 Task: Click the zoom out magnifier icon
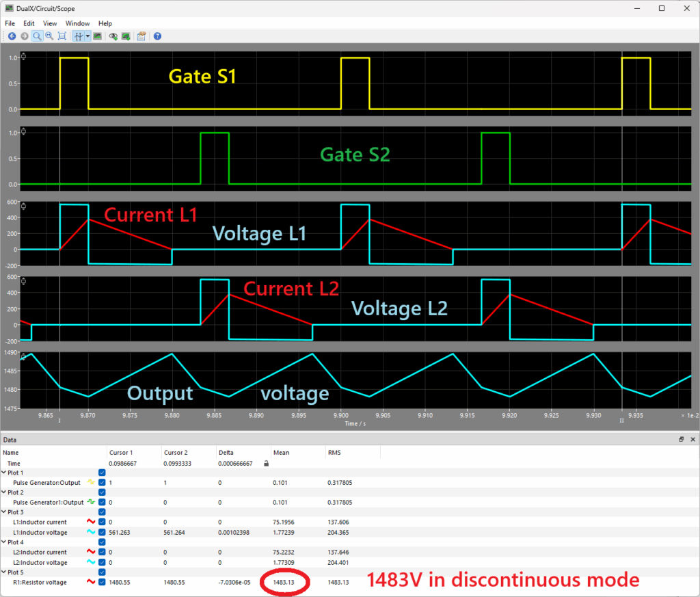49,36
